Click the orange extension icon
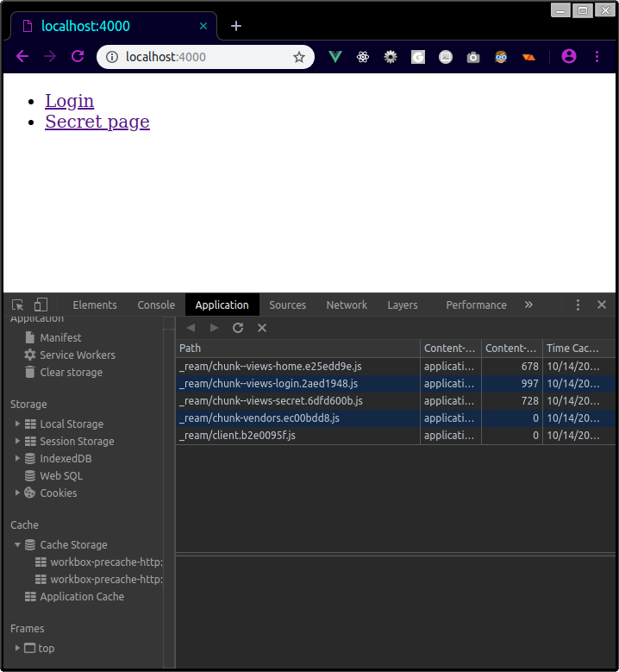The width and height of the screenshot is (619, 672). click(x=528, y=57)
